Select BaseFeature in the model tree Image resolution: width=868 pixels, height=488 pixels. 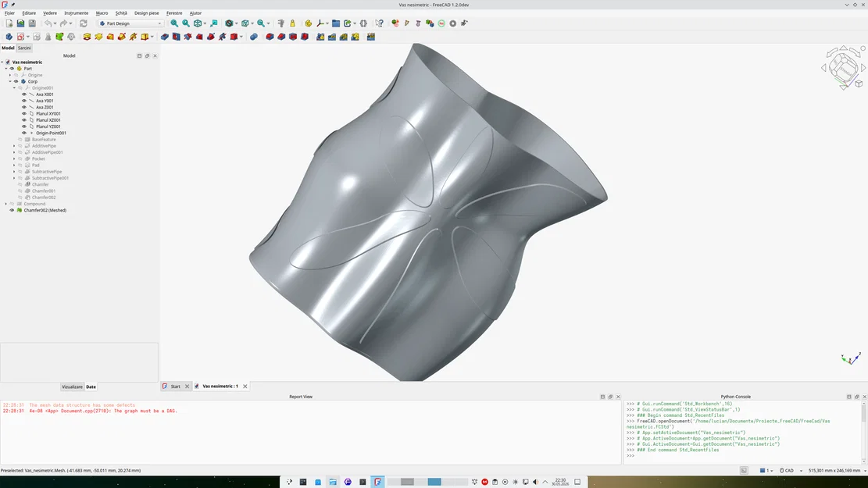tap(44, 140)
